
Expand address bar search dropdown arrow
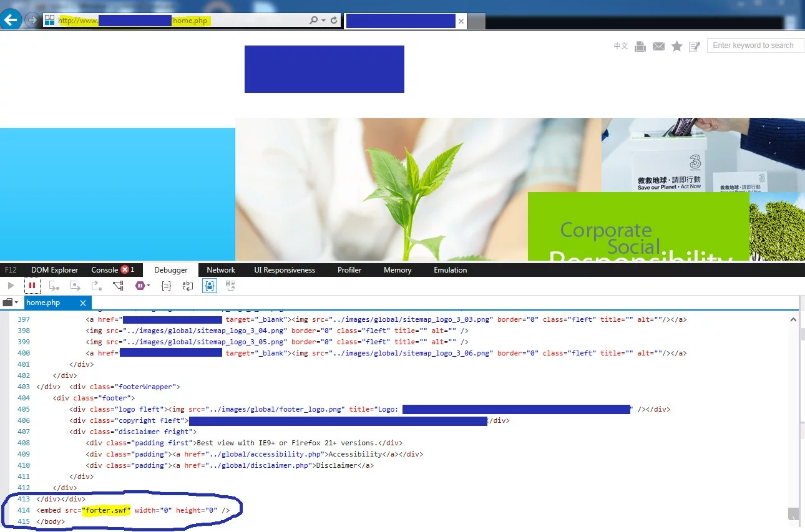tap(323, 21)
